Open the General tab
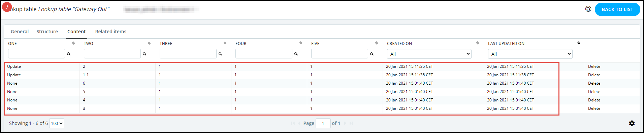This screenshot has width=644, height=133. pos(20,32)
